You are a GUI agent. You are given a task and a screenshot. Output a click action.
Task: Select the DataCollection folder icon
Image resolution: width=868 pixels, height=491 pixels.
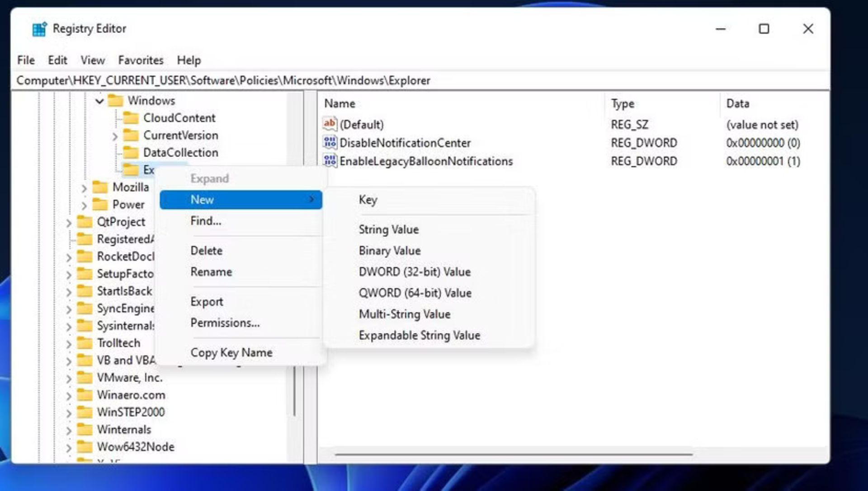point(131,153)
